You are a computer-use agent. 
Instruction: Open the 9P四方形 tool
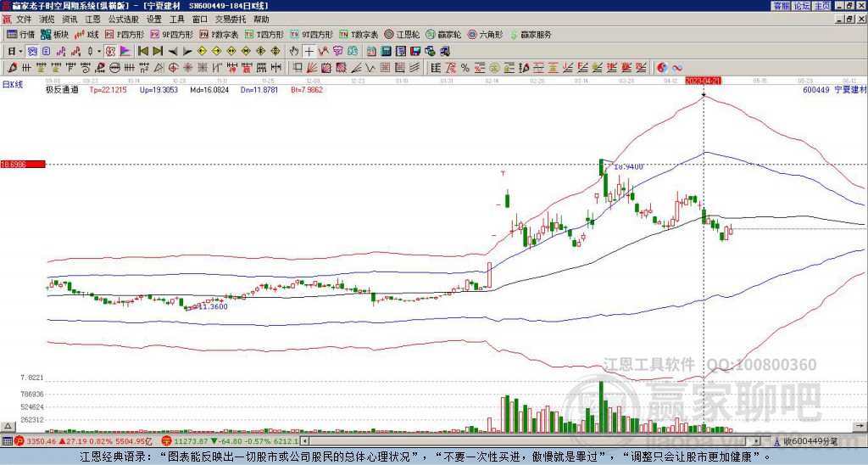tap(171, 34)
